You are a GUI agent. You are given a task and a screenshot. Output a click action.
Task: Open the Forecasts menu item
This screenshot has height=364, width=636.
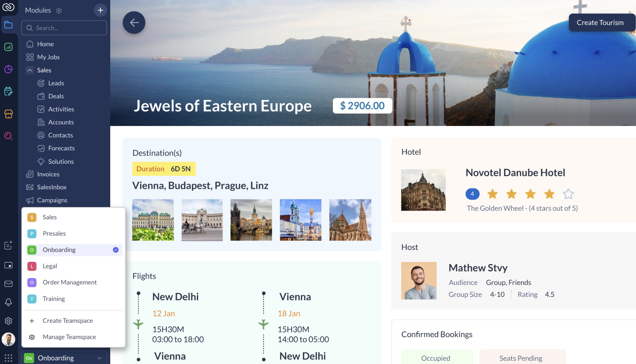coord(61,148)
